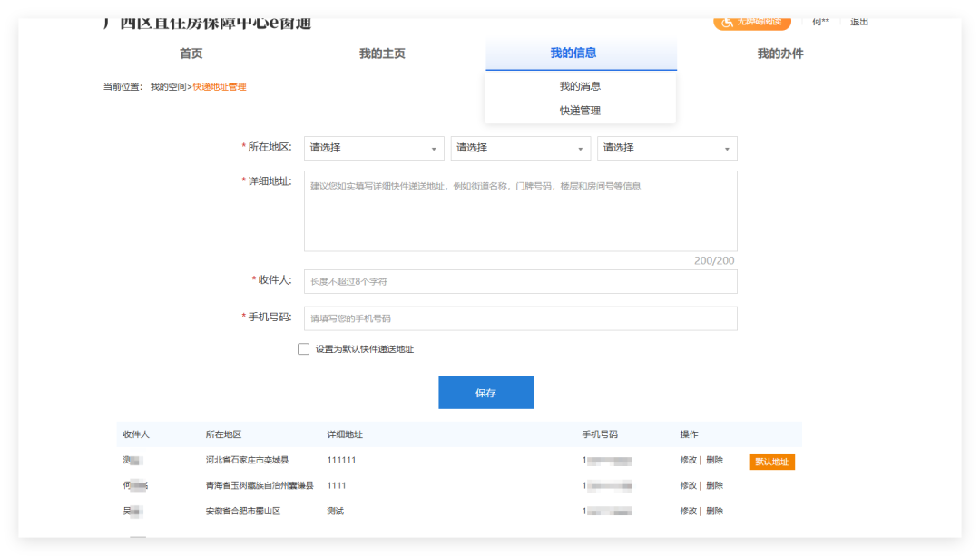Expand the second 所在地区 city dropdown
980x556 pixels.
520,148
